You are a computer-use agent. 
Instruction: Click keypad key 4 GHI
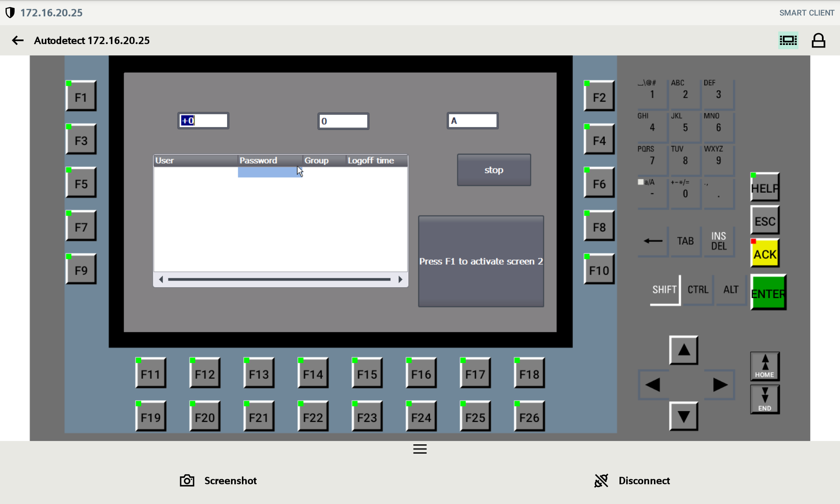pos(653,127)
